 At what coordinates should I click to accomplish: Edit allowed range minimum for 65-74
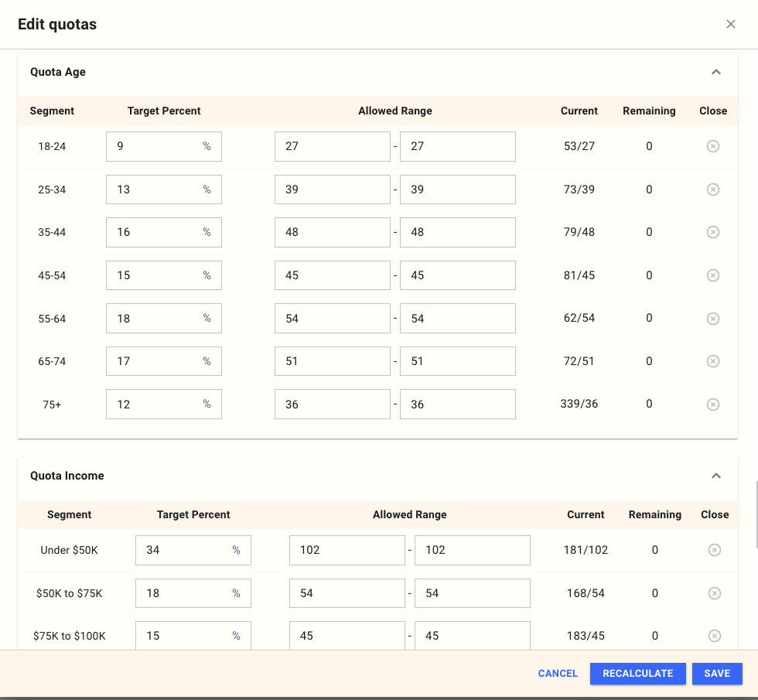[332, 361]
